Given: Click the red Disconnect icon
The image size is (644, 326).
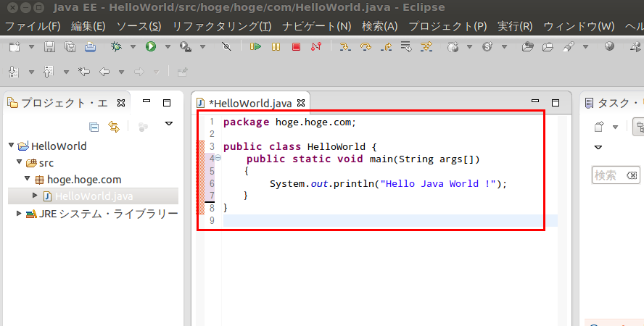Looking at the screenshot, I should 316,47.
